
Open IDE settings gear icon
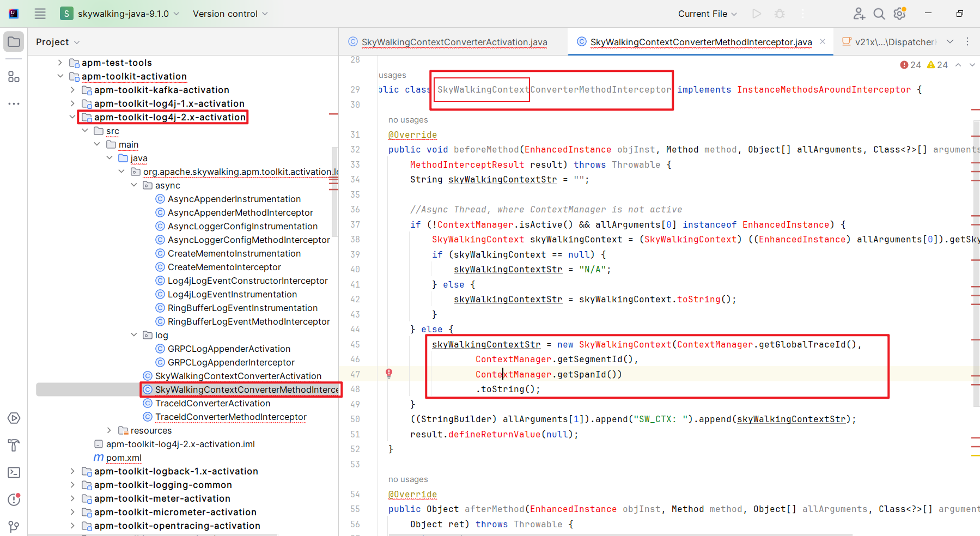900,14
